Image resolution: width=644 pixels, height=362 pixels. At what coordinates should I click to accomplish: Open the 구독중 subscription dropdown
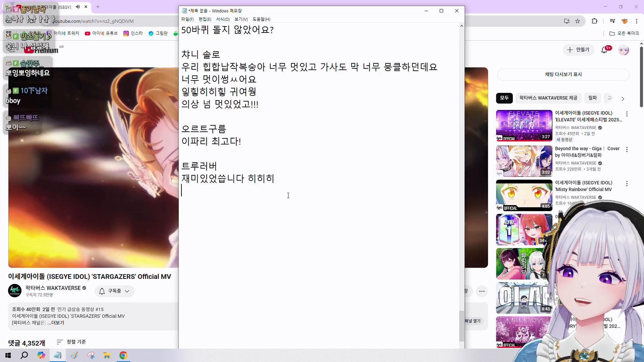(x=114, y=291)
